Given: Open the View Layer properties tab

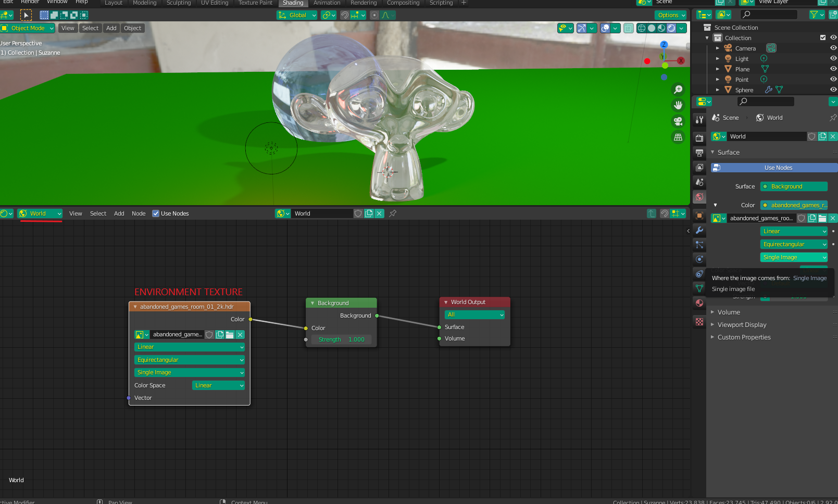Looking at the screenshot, I should 699,167.
